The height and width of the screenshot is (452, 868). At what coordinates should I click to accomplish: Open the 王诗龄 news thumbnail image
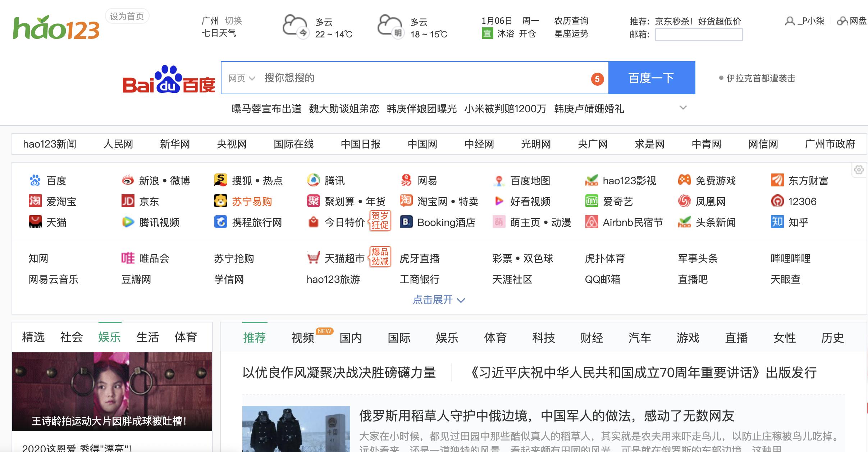[112, 390]
